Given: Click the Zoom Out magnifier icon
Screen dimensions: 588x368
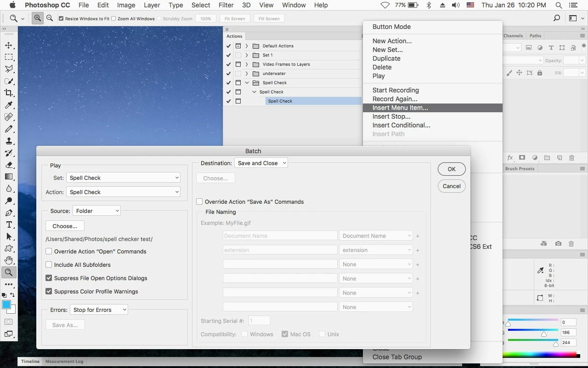Looking at the screenshot, I should coord(50,18).
